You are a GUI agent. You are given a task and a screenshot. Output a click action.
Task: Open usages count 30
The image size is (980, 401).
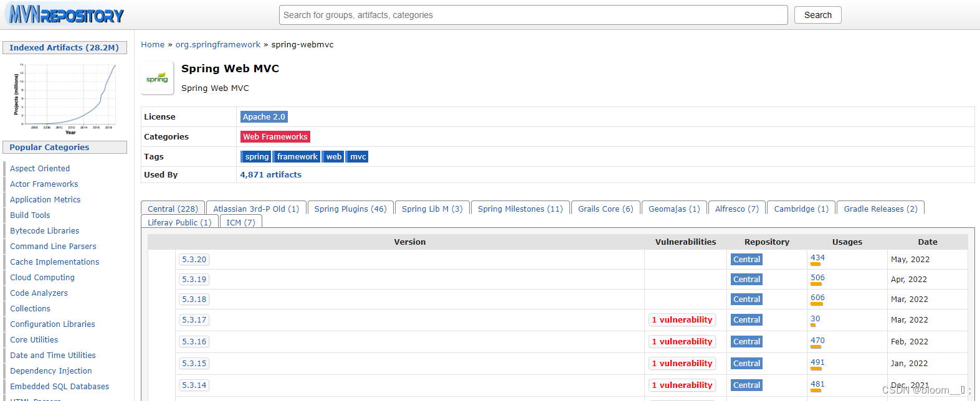(815, 319)
